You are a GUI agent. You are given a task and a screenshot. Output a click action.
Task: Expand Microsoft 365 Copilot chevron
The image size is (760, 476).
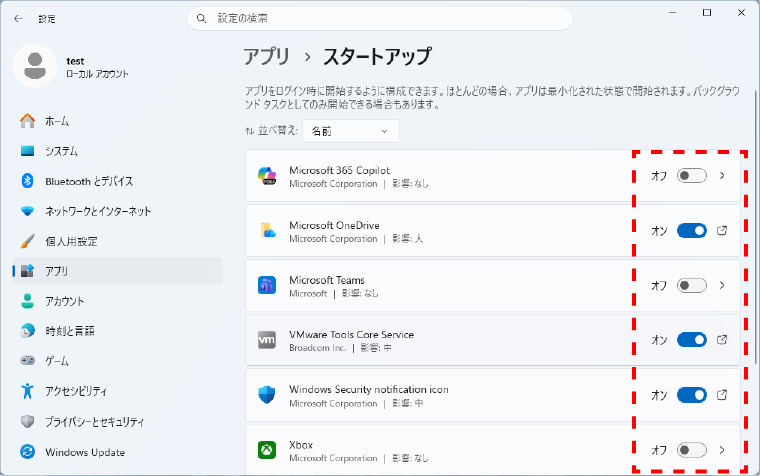coord(722,175)
